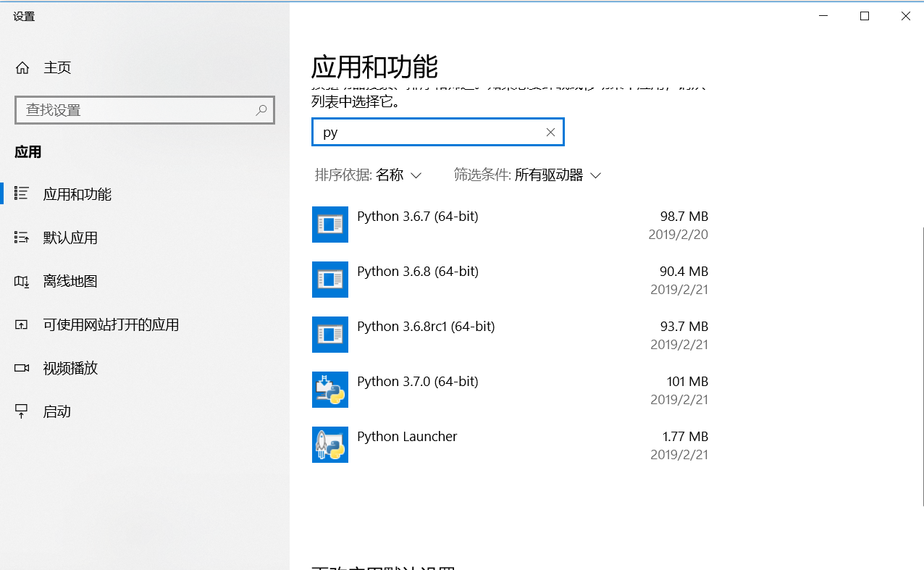
Task: Select the Python 3.6.8 (64-bit) entry name
Action: (418, 272)
